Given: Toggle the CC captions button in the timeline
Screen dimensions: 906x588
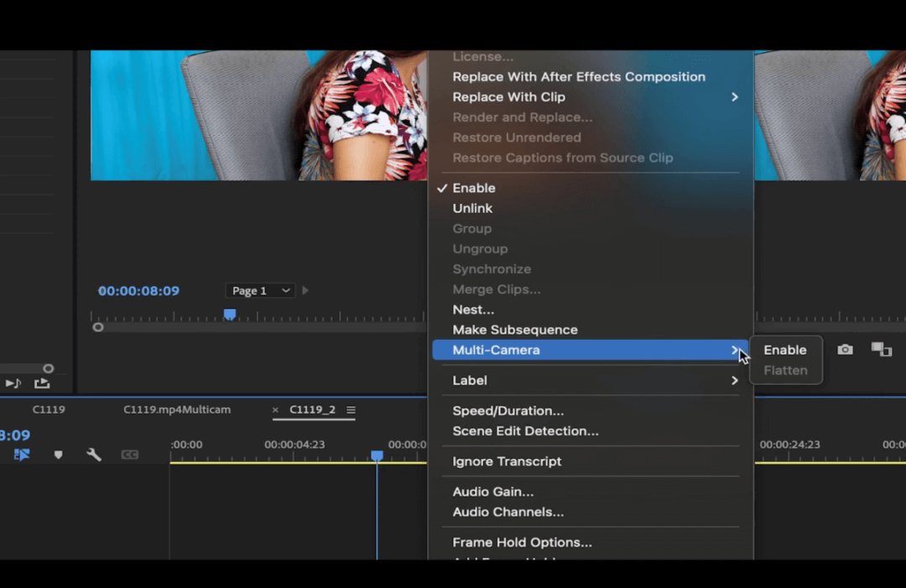Looking at the screenshot, I should 130,454.
